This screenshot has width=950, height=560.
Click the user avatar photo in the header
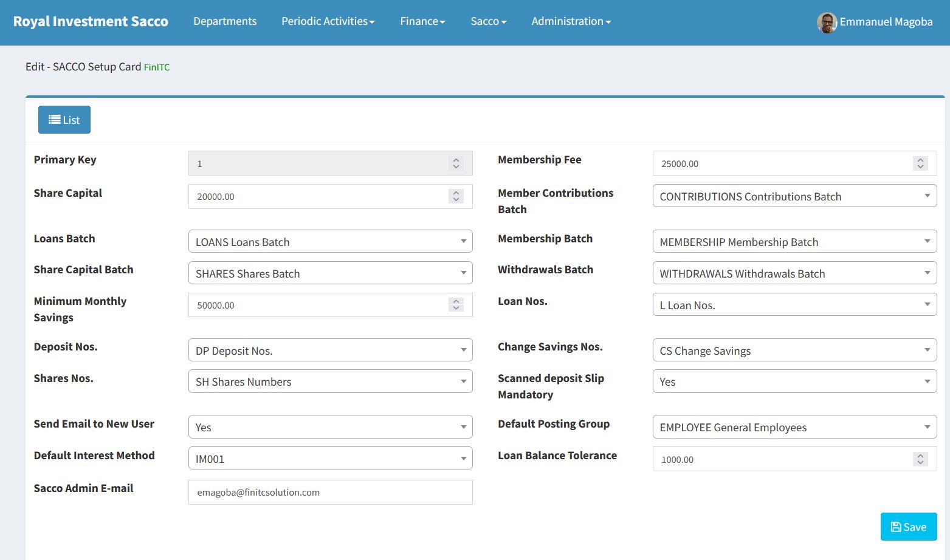click(x=827, y=22)
